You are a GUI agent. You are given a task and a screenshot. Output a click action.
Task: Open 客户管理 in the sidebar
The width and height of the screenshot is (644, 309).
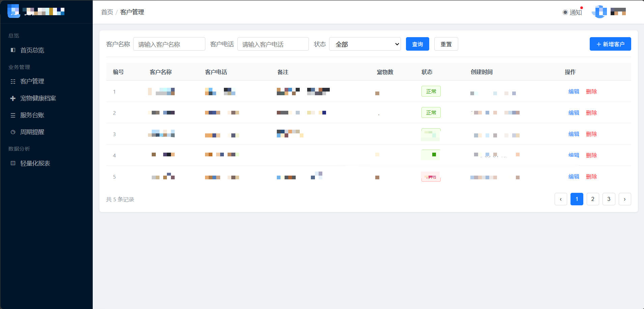tap(32, 81)
